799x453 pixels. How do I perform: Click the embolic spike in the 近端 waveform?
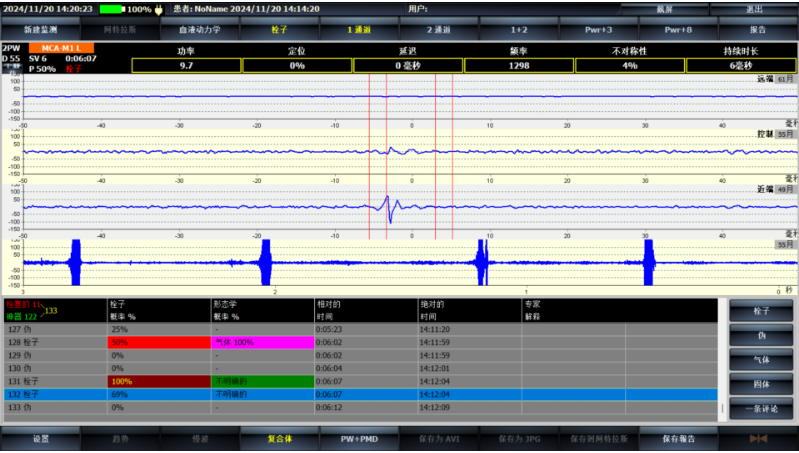[x=389, y=209]
